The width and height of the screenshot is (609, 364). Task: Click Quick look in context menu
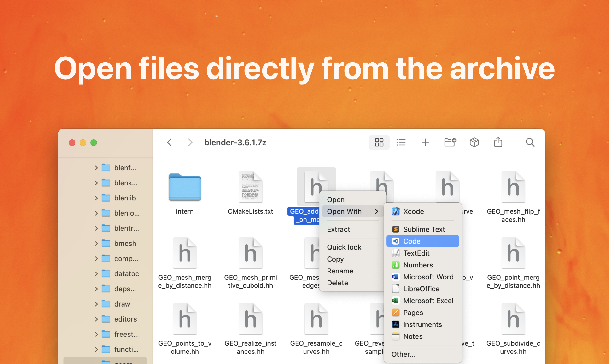(x=353, y=247)
